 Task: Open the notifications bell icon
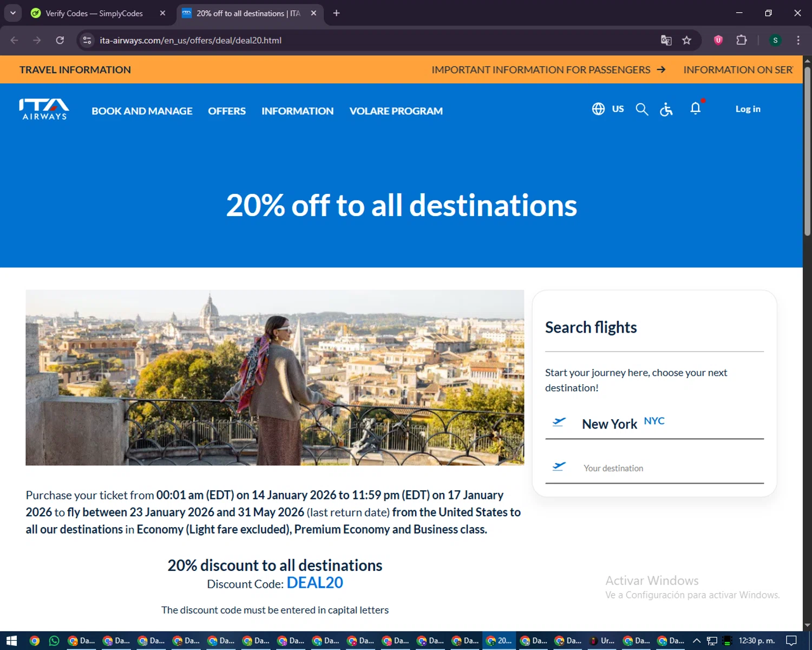[696, 108]
